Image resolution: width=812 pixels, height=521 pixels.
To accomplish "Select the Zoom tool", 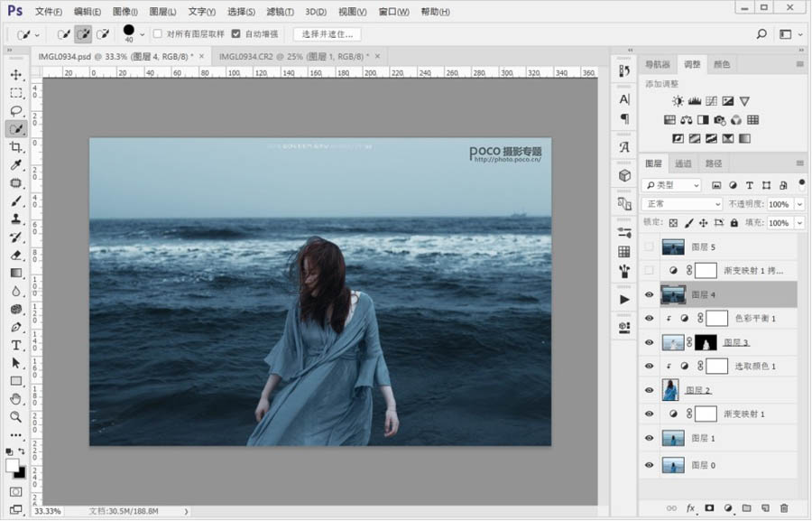I will tap(16, 417).
